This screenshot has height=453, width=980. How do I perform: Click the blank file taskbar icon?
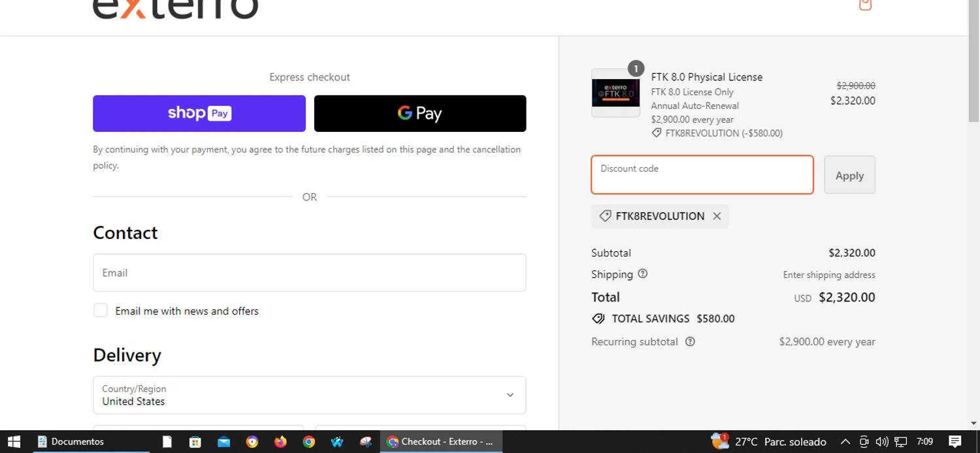[167, 442]
